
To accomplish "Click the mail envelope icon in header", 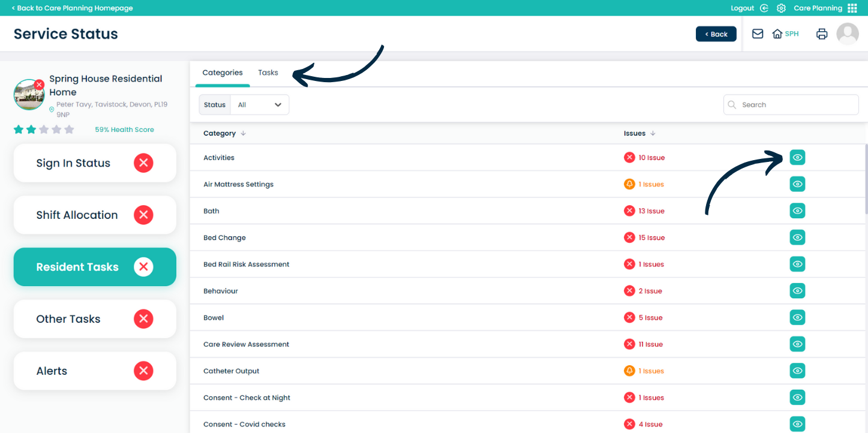I will 758,34.
